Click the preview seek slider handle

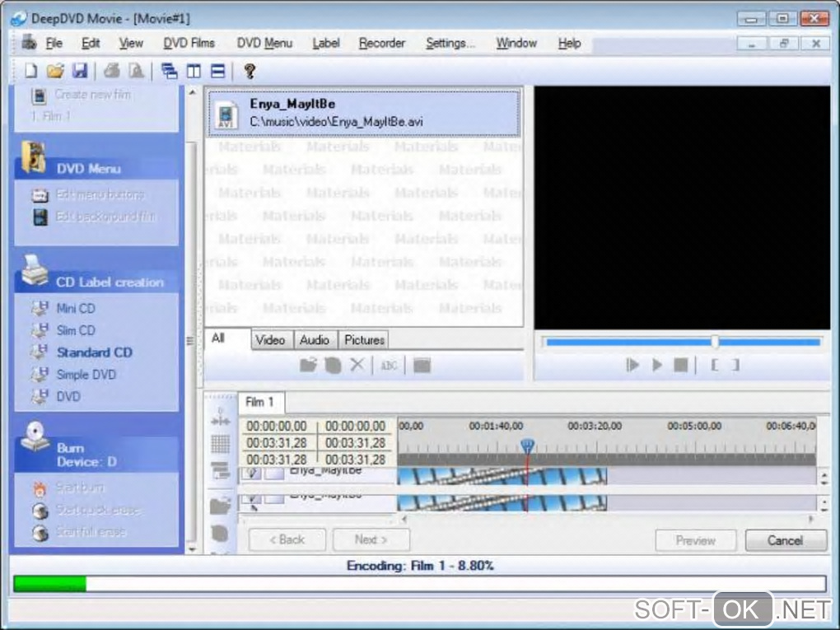coord(715,342)
